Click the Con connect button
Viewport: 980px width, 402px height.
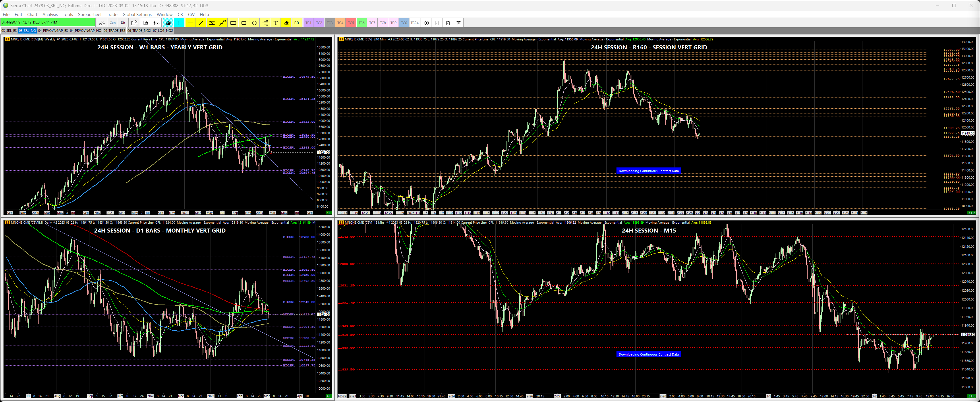[x=113, y=23]
